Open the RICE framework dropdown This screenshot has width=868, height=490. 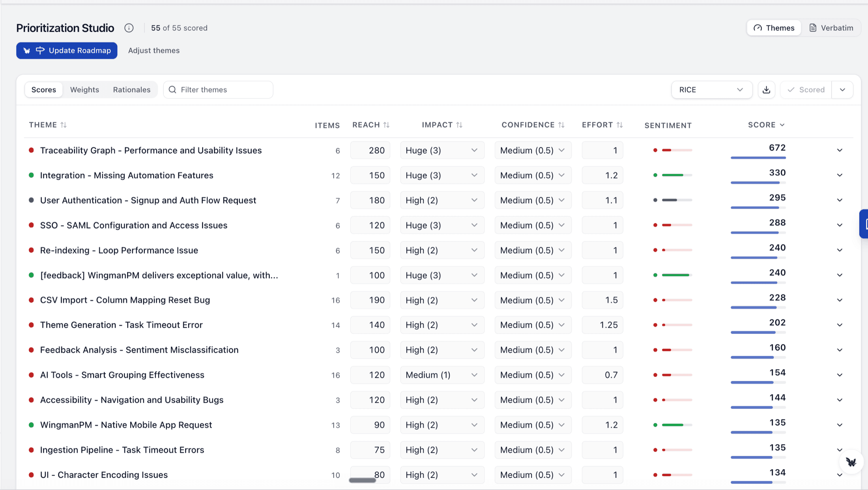[712, 90]
